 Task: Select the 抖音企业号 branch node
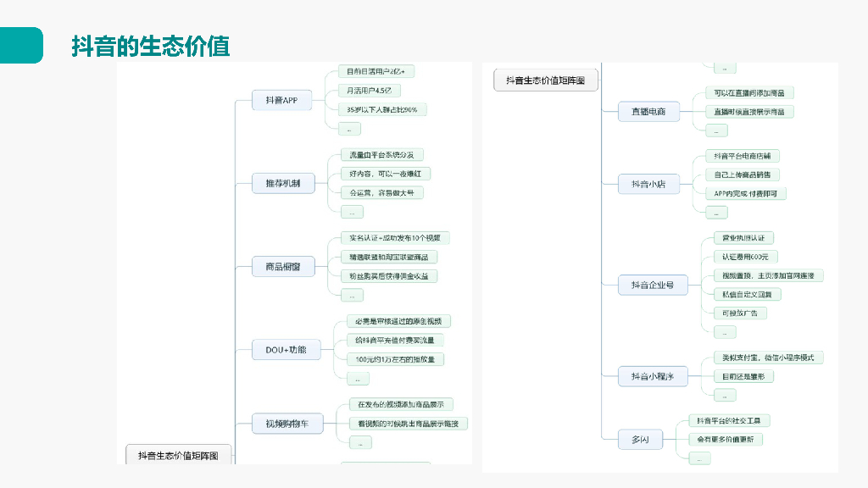(x=653, y=285)
